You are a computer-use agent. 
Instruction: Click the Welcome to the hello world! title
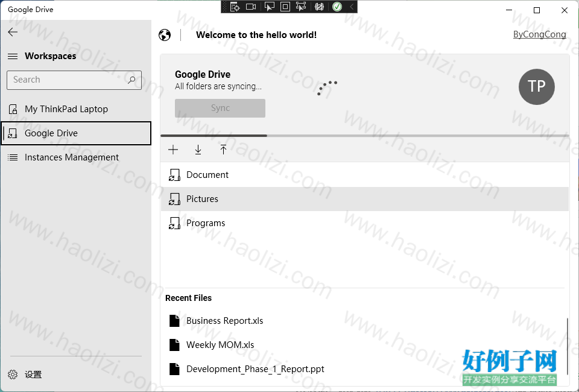(x=256, y=35)
